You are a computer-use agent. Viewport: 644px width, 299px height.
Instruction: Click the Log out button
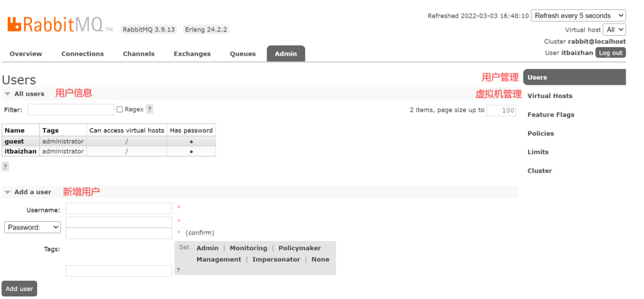[610, 53]
